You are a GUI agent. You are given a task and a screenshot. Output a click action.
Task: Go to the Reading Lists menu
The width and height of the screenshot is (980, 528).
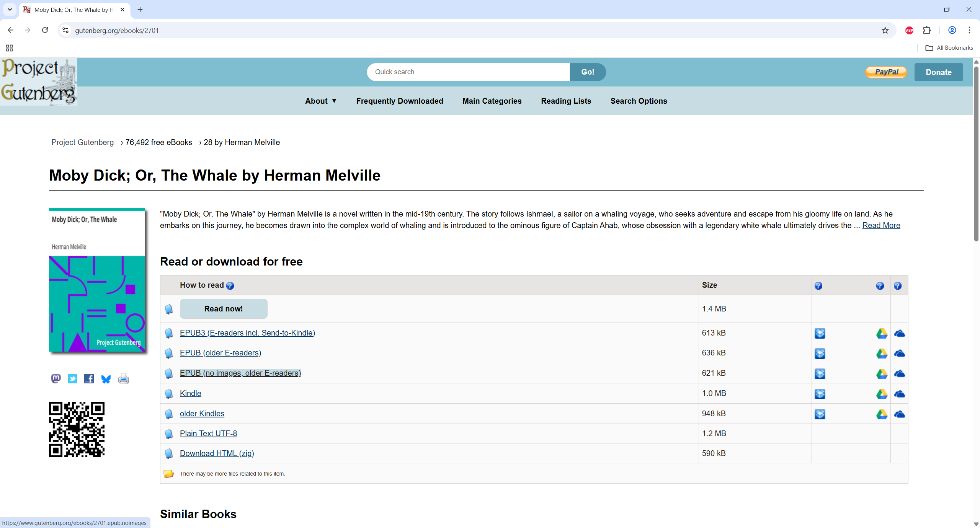[566, 101]
